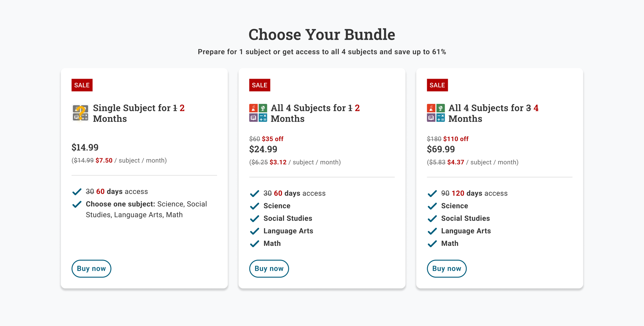Buy the Single Subject bundle
Image resolution: width=644 pixels, height=326 pixels.
pos(91,268)
